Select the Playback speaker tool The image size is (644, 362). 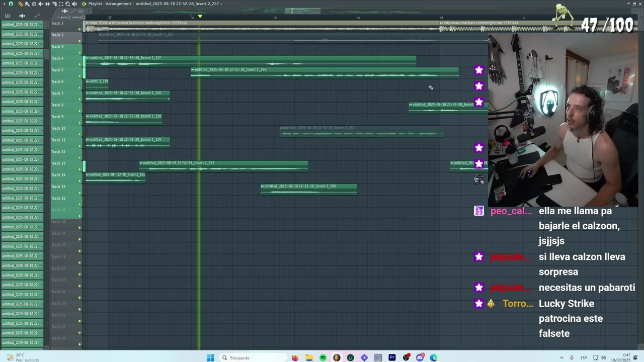click(x=74, y=4)
